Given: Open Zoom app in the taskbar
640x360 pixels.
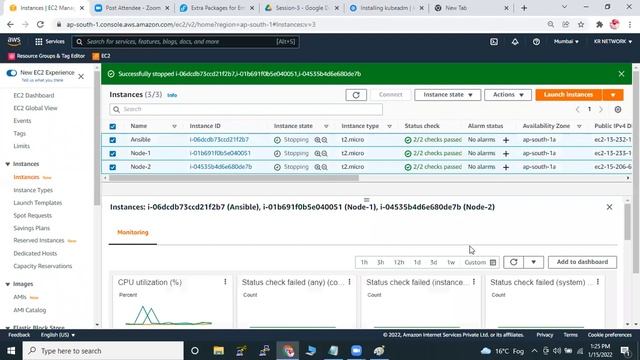Looking at the screenshot, I should click(356, 351).
